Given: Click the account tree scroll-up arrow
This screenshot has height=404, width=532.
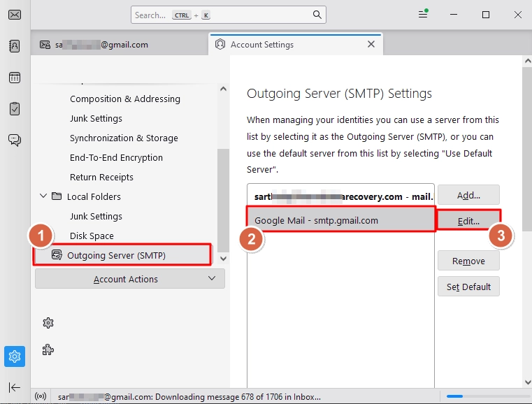Looking at the screenshot, I should pos(223,89).
